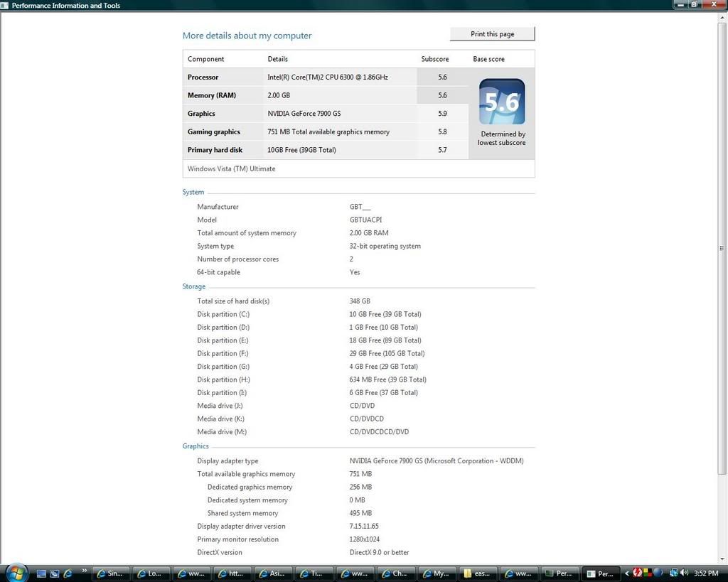Expand quick launch overflow chevron

click(x=84, y=571)
